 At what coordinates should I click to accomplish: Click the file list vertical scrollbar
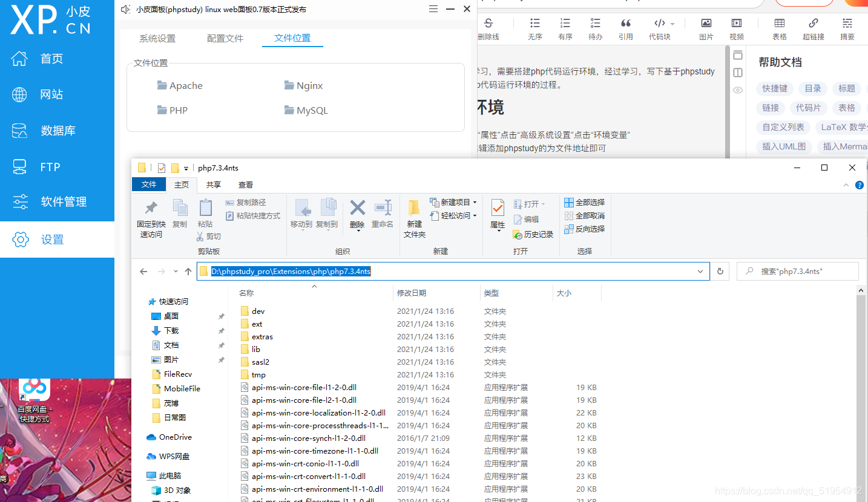coord(862,393)
